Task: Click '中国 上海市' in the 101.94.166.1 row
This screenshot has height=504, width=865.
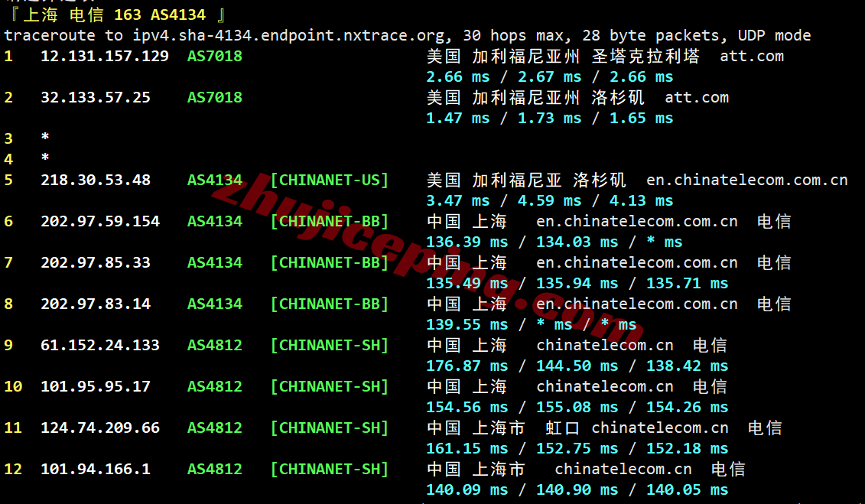Action: click(476, 470)
